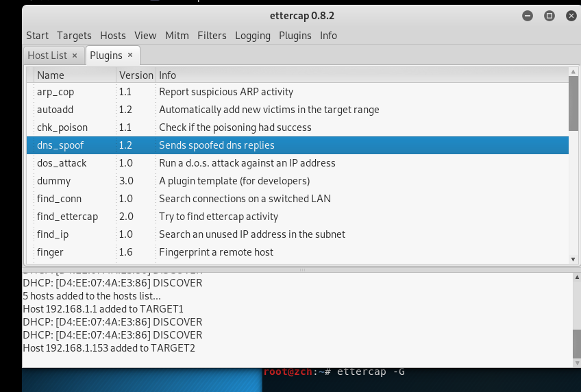The height and width of the screenshot is (392, 581).
Task: Open the Mitm menu
Action: click(x=177, y=36)
